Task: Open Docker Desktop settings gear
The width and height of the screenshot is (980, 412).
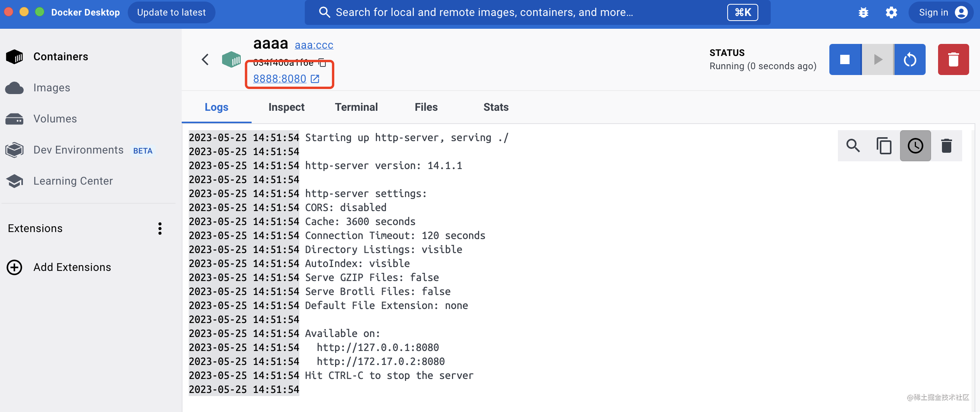Action: [x=891, y=12]
